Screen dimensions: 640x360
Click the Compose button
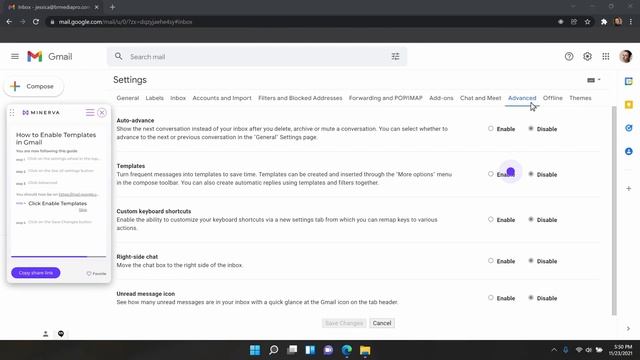[x=34, y=86]
